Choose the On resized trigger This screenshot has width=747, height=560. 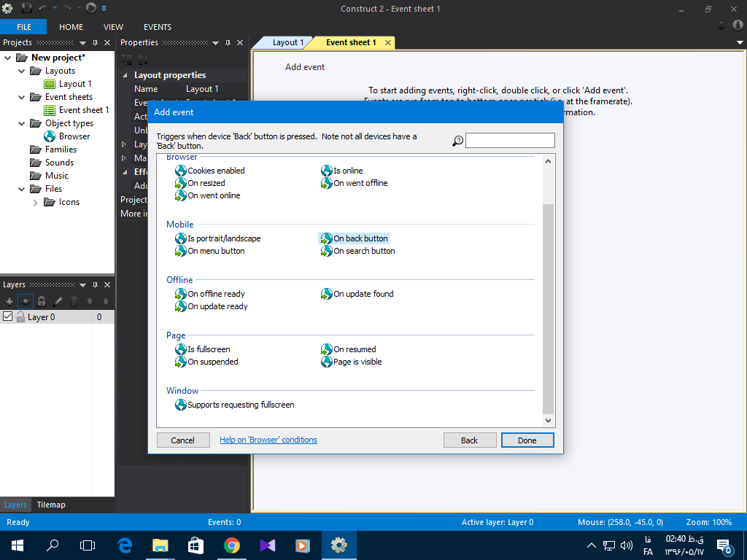[200, 183]
